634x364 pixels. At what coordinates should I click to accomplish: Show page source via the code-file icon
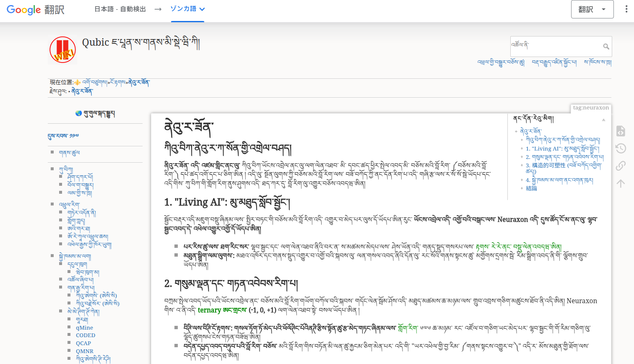[621, 131]
